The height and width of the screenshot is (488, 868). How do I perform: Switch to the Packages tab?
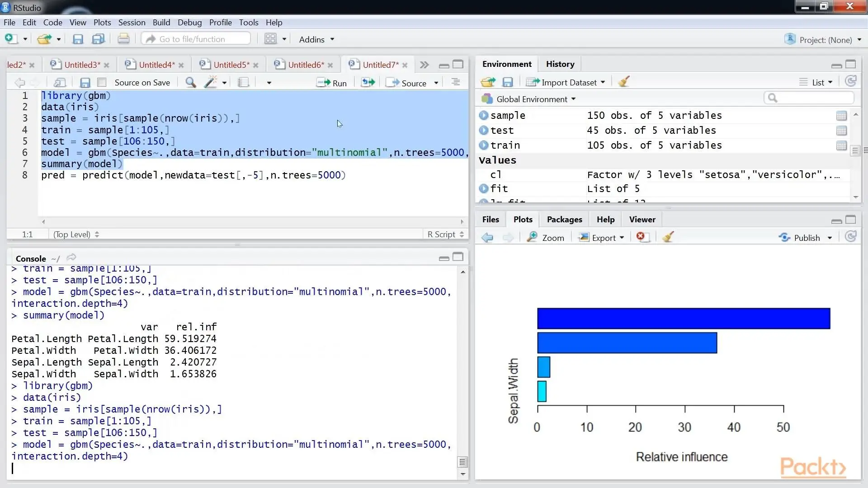coord(564,219)
